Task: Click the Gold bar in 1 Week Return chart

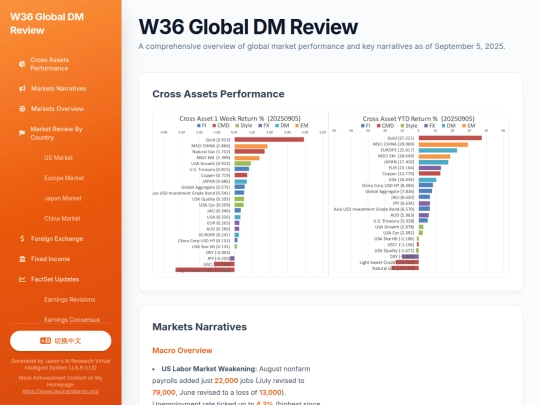Action: point(269,139)
